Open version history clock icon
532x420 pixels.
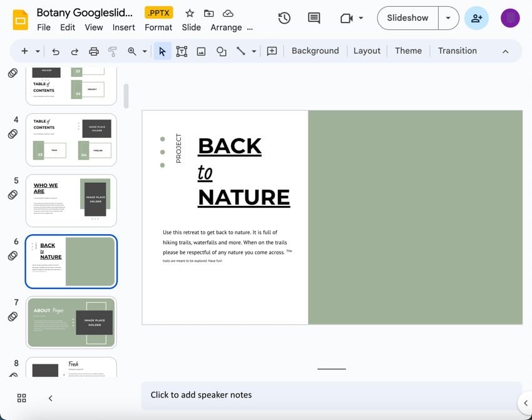tap(284, 18)
